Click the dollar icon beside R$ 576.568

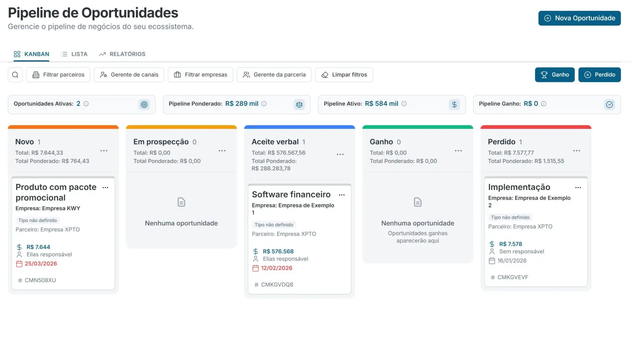coord(255,252)
